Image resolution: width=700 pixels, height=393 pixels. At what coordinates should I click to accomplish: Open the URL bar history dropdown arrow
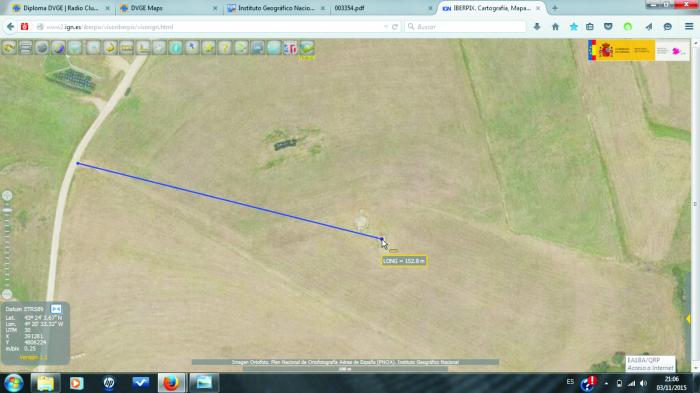pyautogui.click(x=386, y=27)
